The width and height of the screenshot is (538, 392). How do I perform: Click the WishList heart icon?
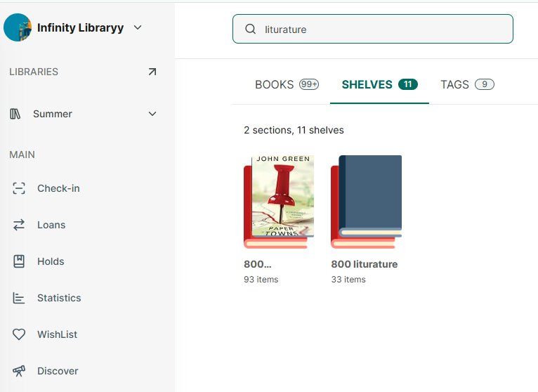[19, 334]
